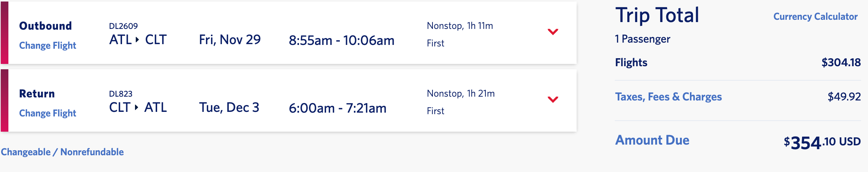868x172 pixels.
Task: Click the Fri, Nov 29 outbound date
Action: click(230, 40)
